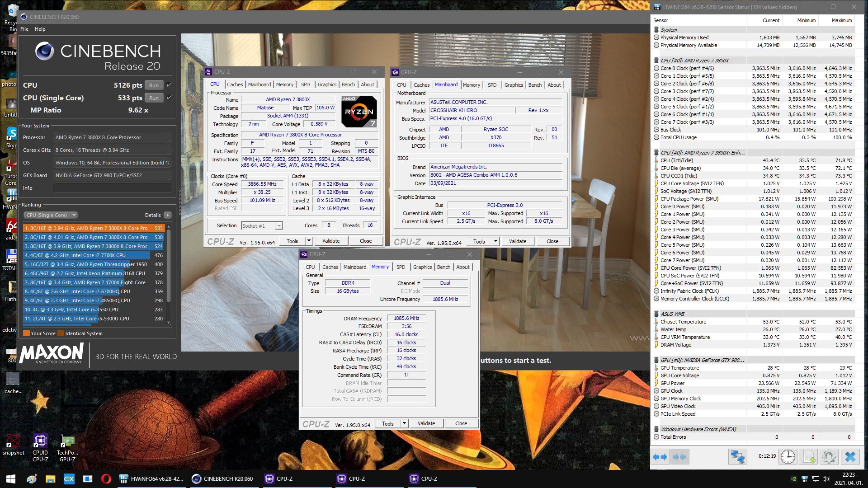Click HWiNFO system tray icon
The image size is (868, 488).
tap(805, 479)
